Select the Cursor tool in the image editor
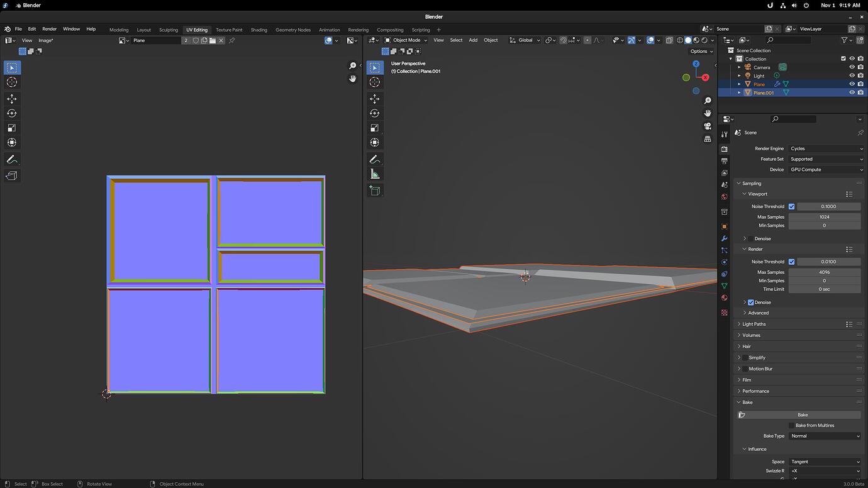Image resolution: width=868 pixels, height=488 pixels. click(12, 82)
